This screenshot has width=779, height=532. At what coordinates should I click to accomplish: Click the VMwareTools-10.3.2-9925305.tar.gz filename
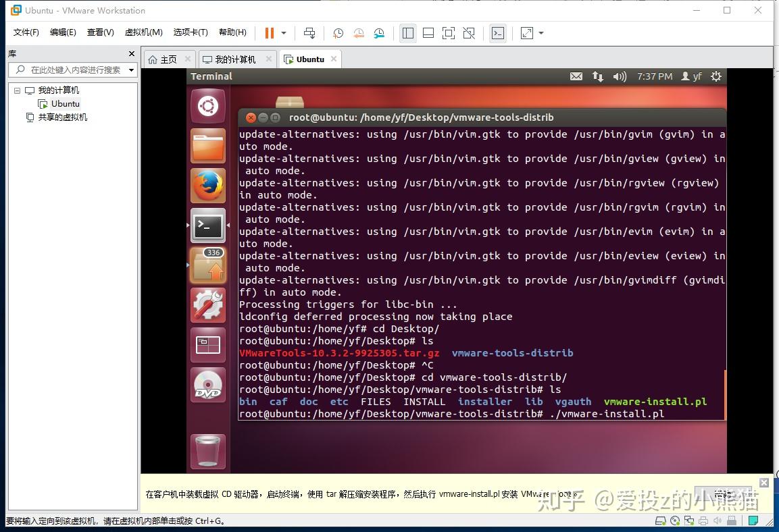click(x=339, y=353)
